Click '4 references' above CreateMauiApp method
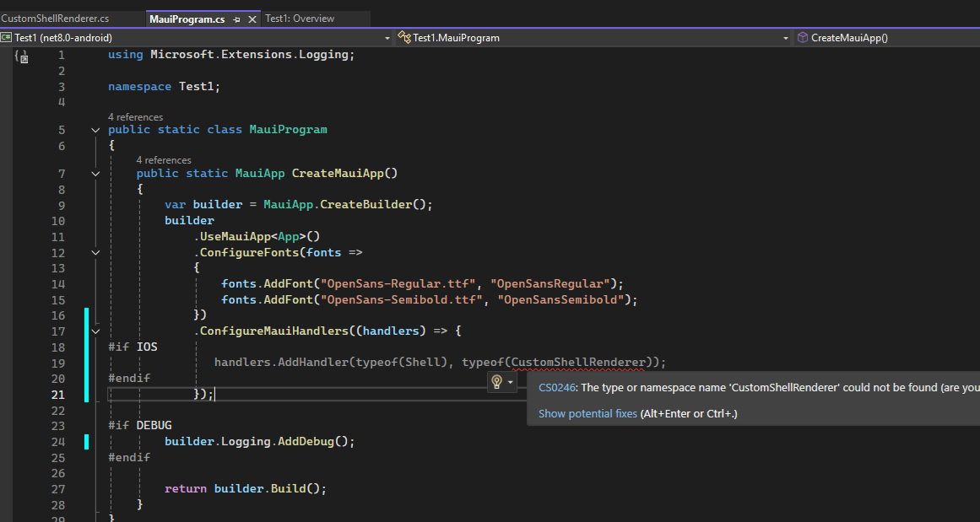 pos(164,160)
